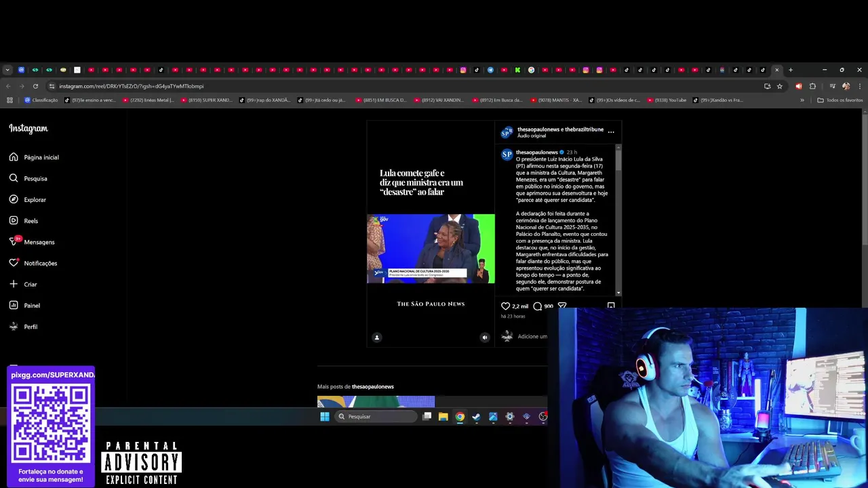Open post options three-dot menu
This screenshot has width=868, height=488.
611,132
